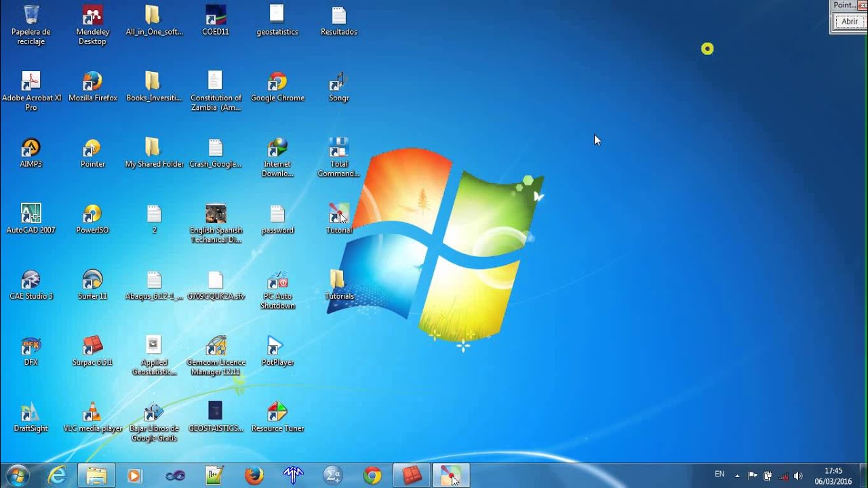Open EN language selector in tray
This screenshot has height=488, width=868.
[719, 474]
